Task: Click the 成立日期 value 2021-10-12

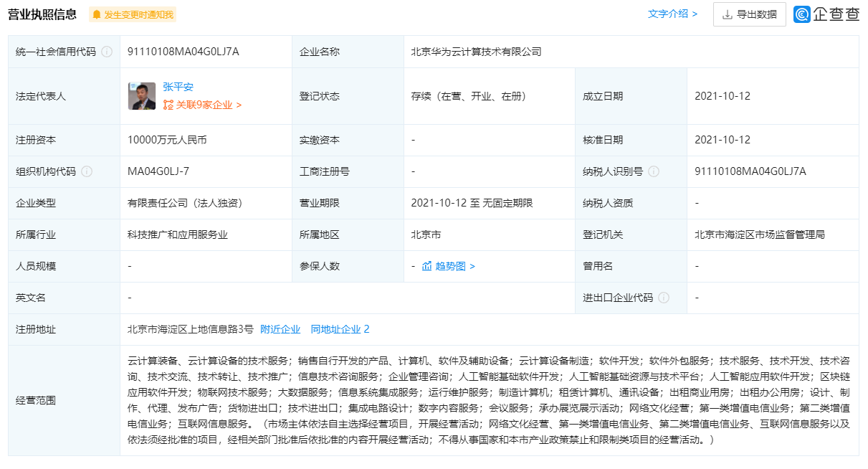Action: [722, 96]
